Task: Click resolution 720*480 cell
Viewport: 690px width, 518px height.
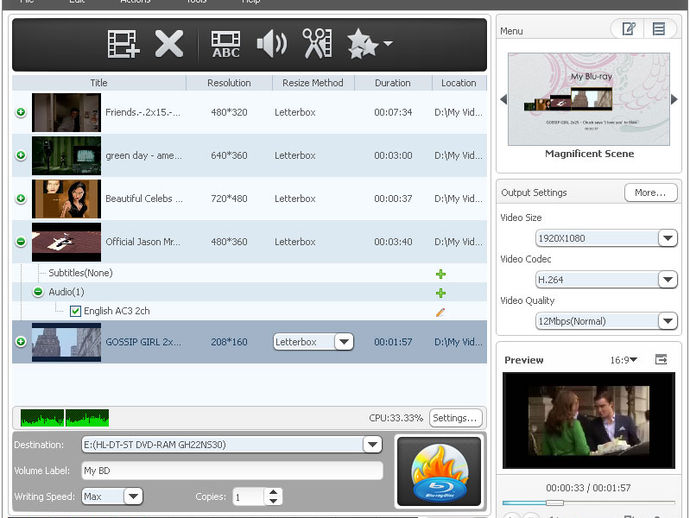Action: 229,198
